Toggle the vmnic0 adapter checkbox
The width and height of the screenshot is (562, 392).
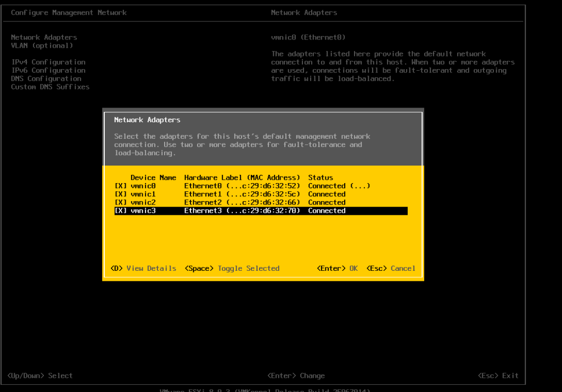(x=120, y=186)
